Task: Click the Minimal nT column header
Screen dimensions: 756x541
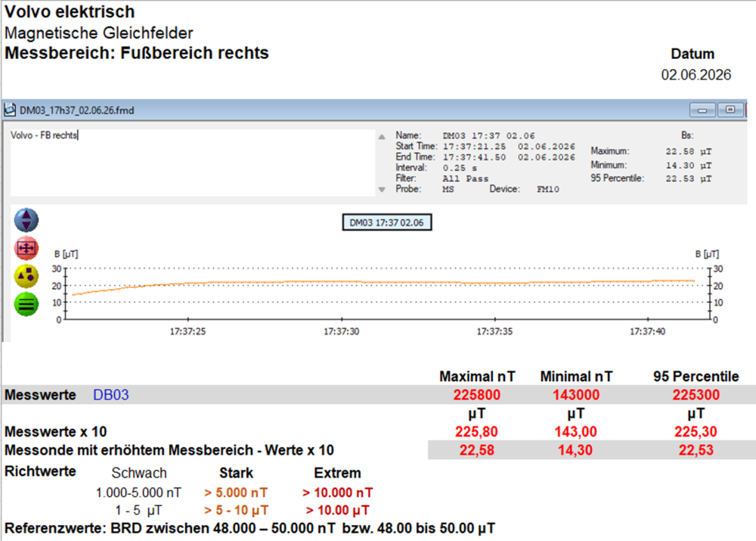Action: click(x=576, y=377)
